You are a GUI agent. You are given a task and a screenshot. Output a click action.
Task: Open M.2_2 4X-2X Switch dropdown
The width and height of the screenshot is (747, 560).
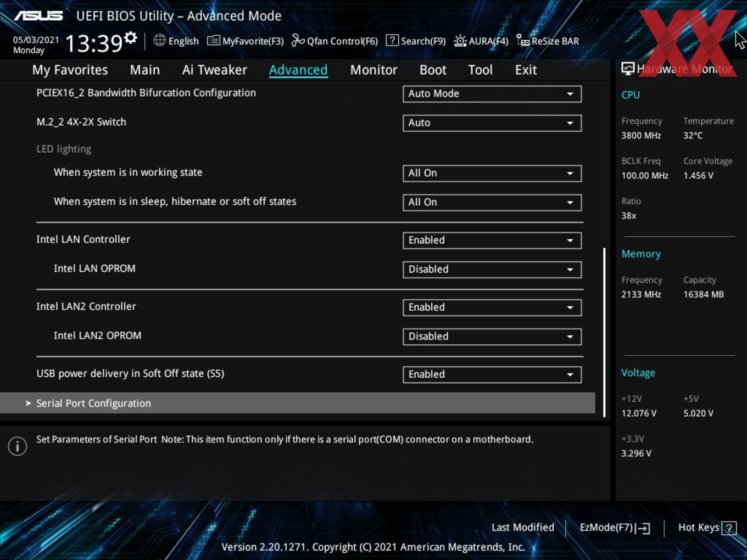pyautogui.click(x=492, y=123)
